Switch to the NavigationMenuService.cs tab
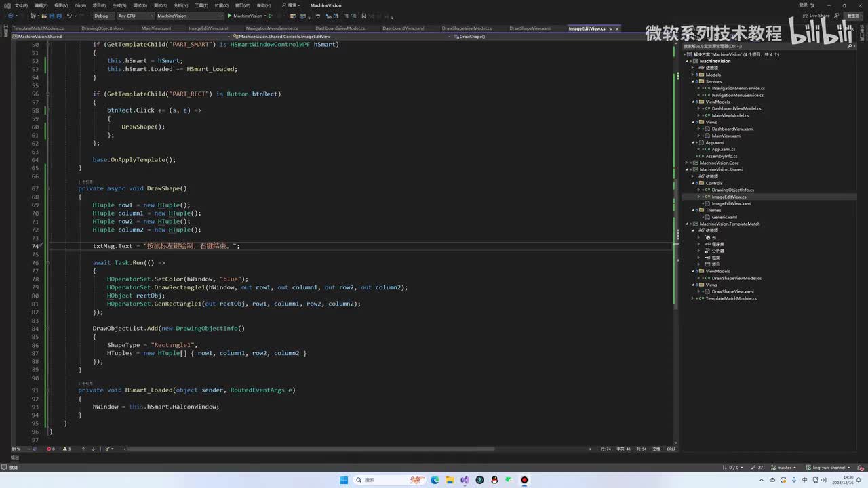The width and height of the screenshot is (868, 488). tap(272, 28)
